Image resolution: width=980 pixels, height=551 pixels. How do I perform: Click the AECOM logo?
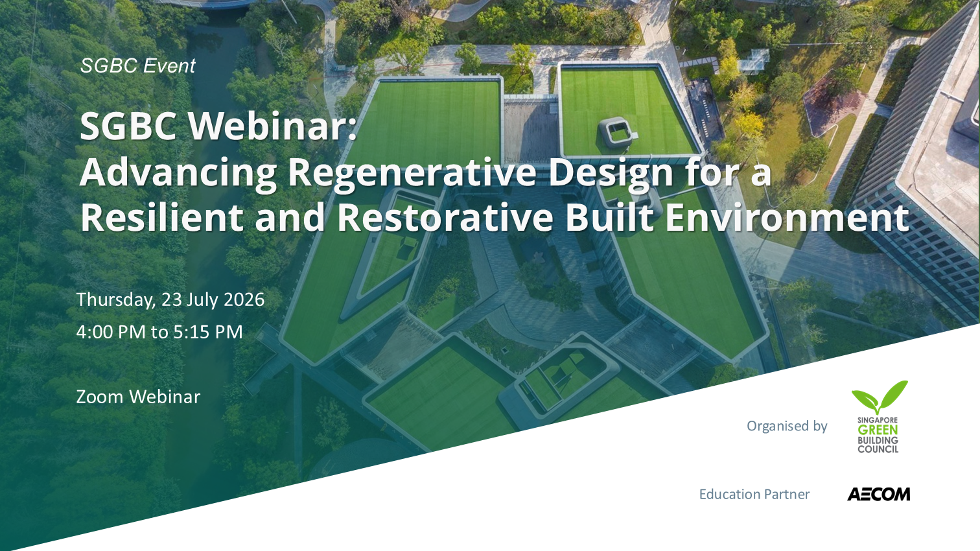tap(878, 494)
